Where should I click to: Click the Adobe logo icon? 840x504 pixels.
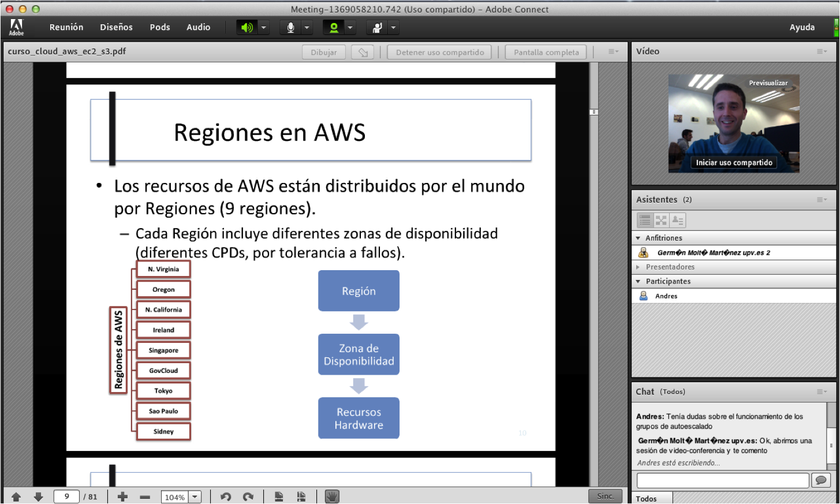16,27
